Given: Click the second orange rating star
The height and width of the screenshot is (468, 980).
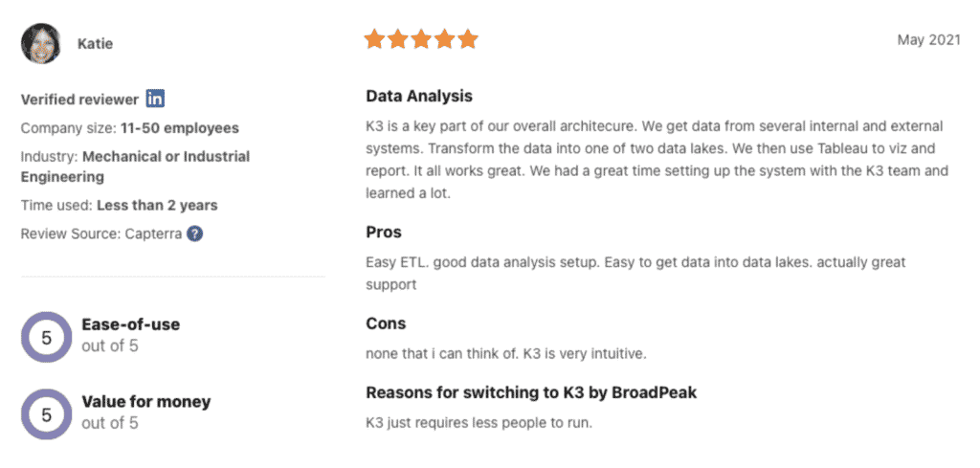Looking at the screenshot, I should click(x=398, y=39).
